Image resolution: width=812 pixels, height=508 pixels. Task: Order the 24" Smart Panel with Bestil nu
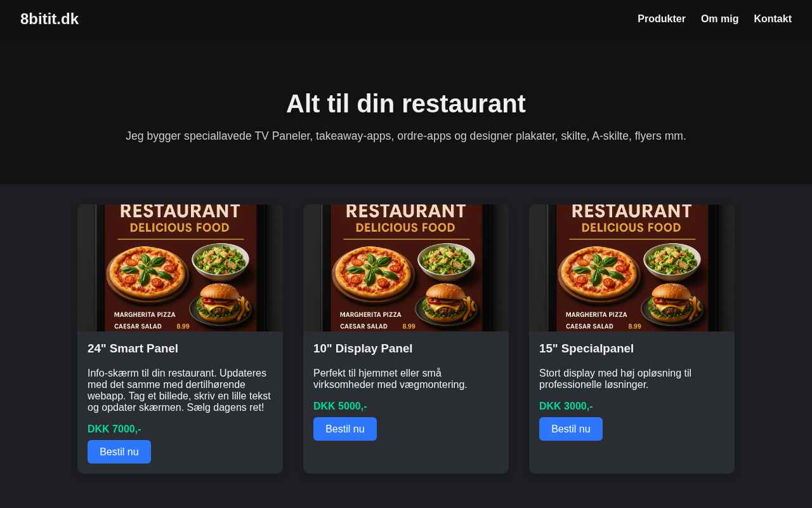pyautogui.click(x=119, y=451)
